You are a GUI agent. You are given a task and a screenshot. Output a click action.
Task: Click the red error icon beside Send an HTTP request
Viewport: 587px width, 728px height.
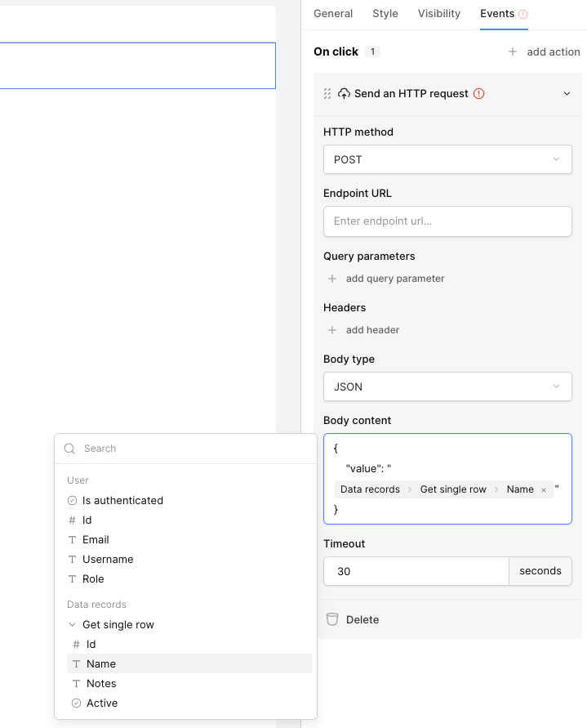(479, 94)
